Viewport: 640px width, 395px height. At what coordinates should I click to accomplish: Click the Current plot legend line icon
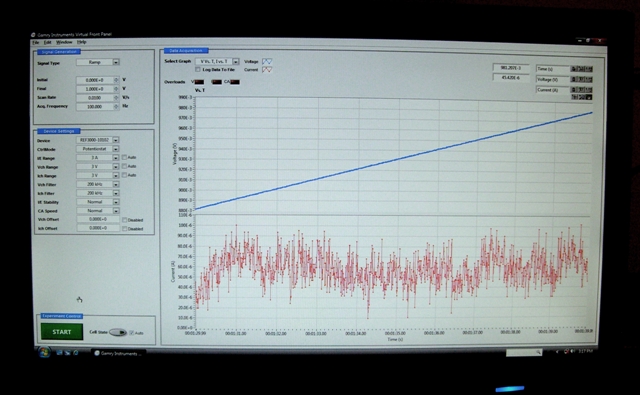[x=267, y=70]
